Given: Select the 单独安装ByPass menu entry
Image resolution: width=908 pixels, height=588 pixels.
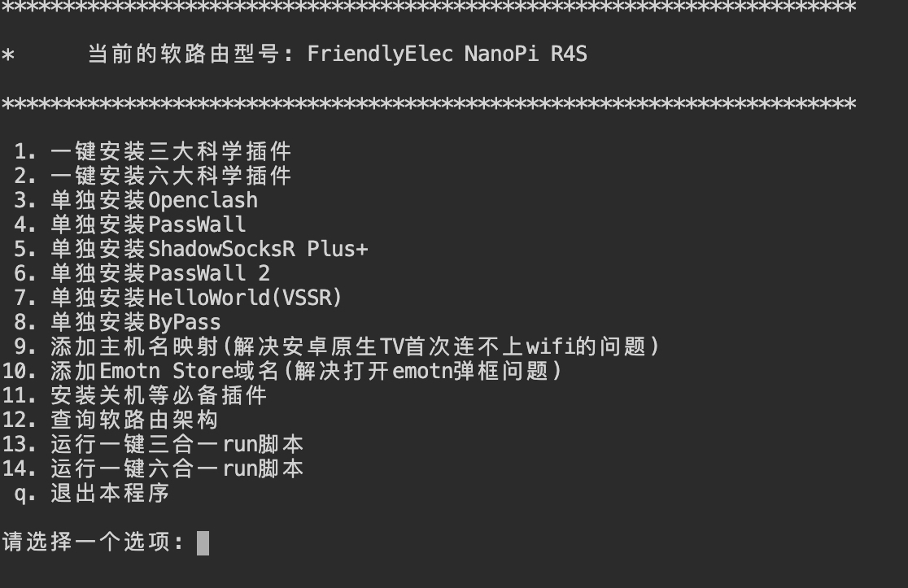Looking at the screenshot, I should tap(117, 322).
